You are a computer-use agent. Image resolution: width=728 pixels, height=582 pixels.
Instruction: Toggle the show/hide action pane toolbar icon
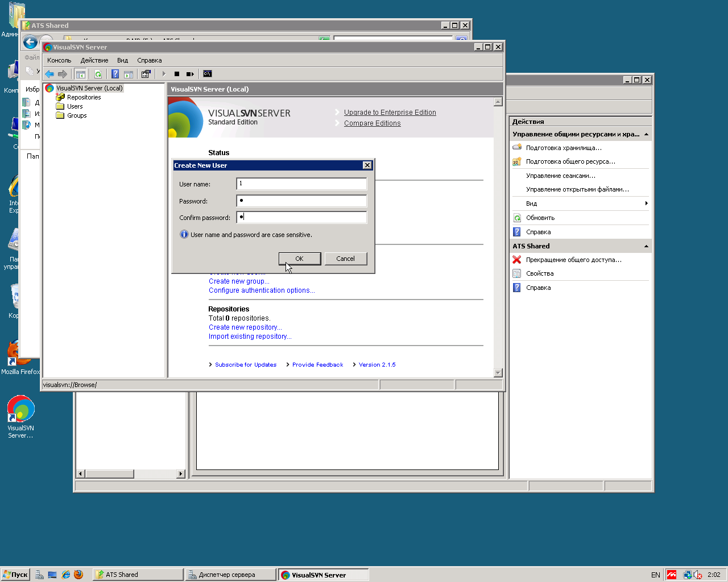click(x=129, y=74)
